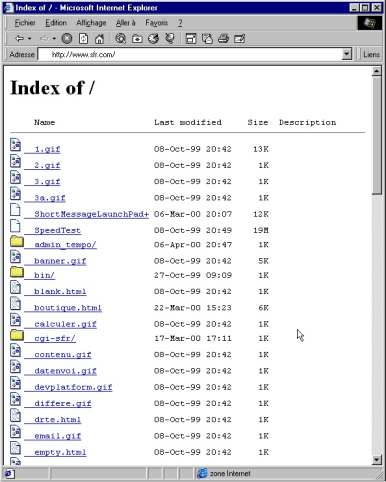Expand the address bar URL dropdown
Screen dimensions: 386x482
pyautogui.click(x=347, y=54)
